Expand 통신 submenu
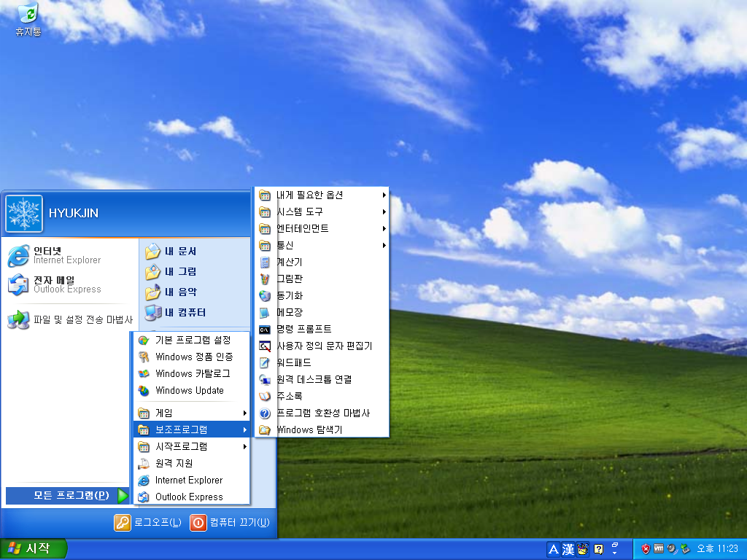Image resolution: width=747 pixels, height=560 pixels. tap(322, 245)
